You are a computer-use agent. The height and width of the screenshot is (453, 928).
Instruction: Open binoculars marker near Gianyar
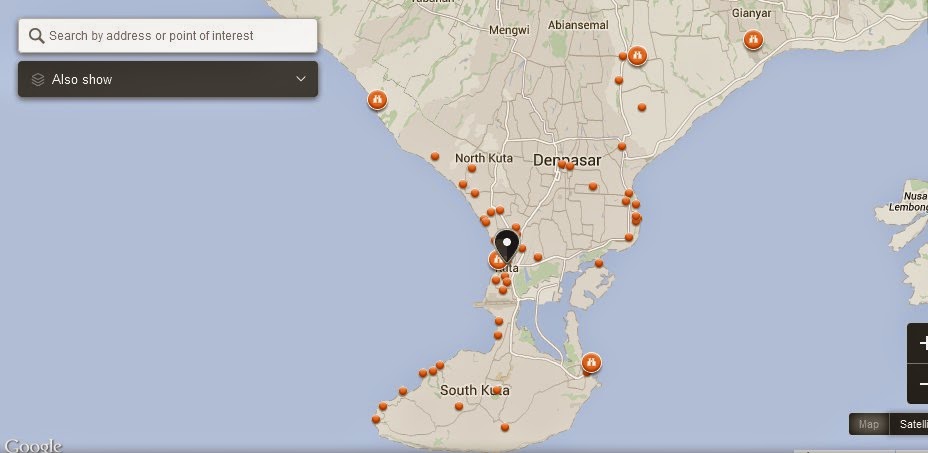point(753,40)
